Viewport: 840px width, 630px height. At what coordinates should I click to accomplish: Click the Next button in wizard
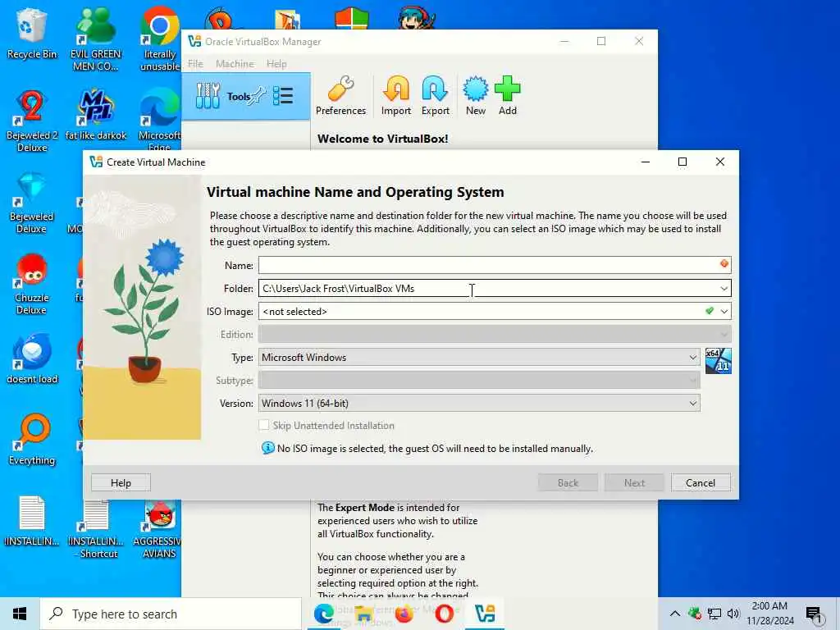[x=634, y=482]
